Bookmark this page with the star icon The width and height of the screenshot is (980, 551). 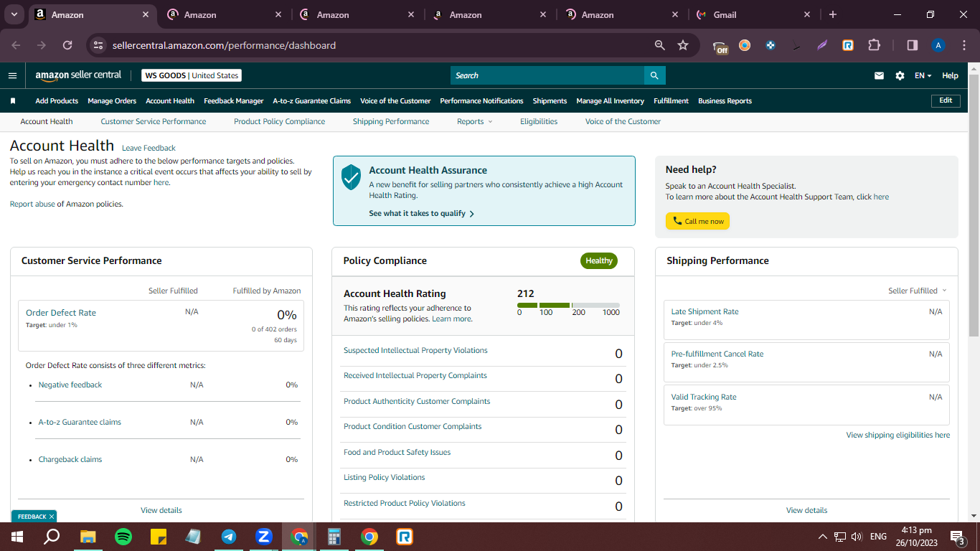tap(683, 45)
